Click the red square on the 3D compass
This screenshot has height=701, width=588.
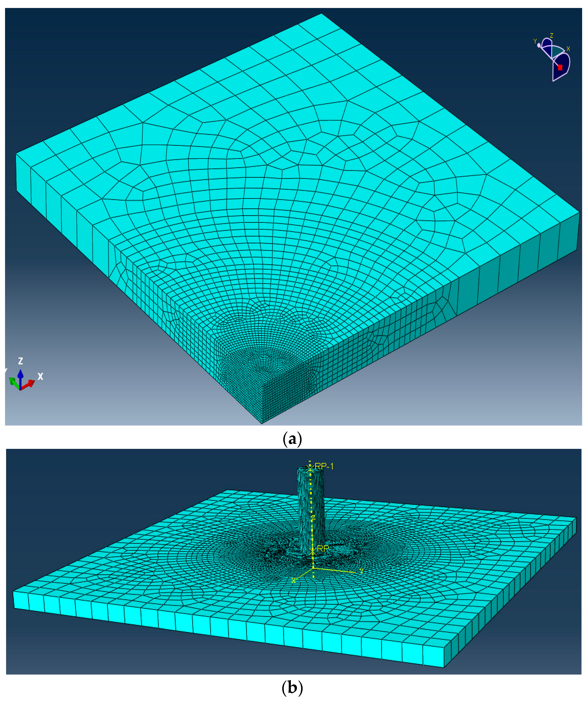coord(560,67)
